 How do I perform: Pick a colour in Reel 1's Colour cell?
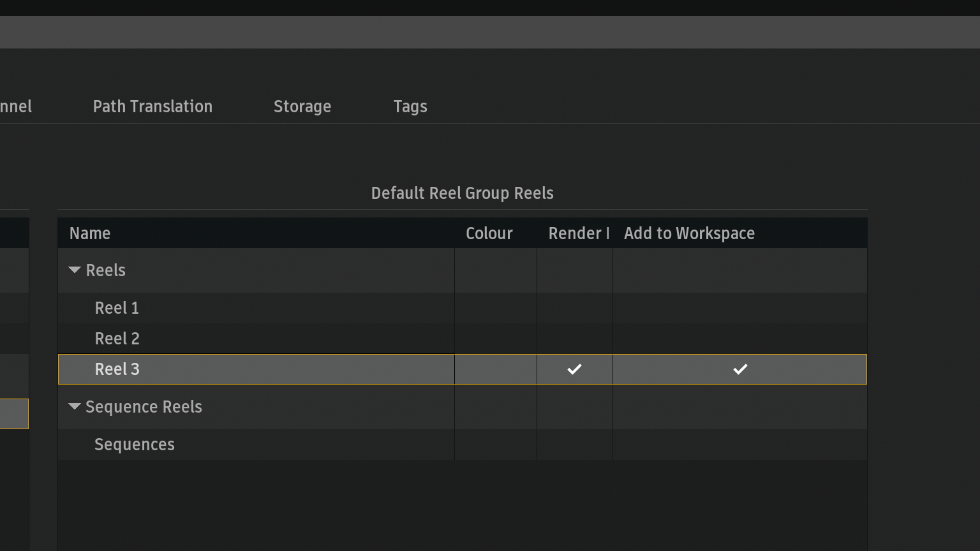[495, 308]
